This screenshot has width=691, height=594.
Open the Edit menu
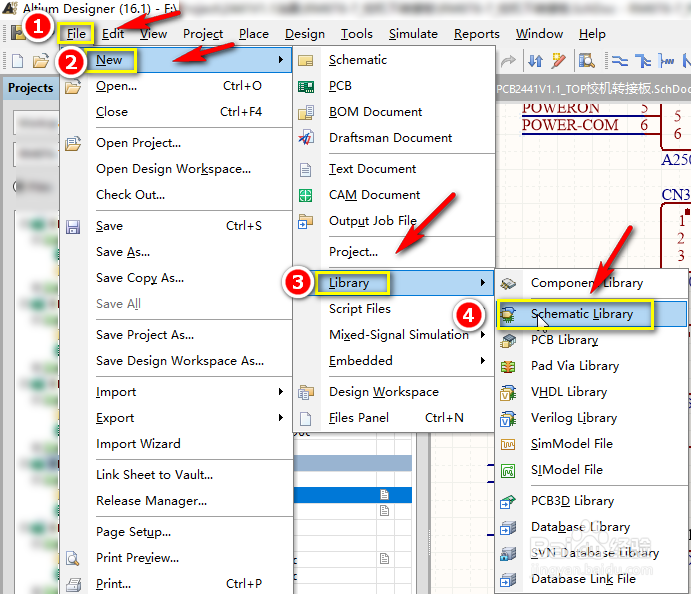[x=113, y=34]
